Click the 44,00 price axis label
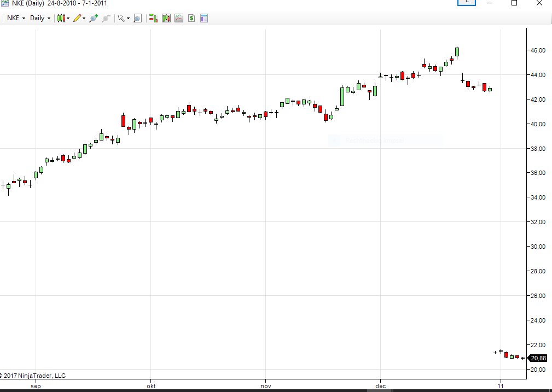Screen dimensions: 552x392 coord(538,75)
